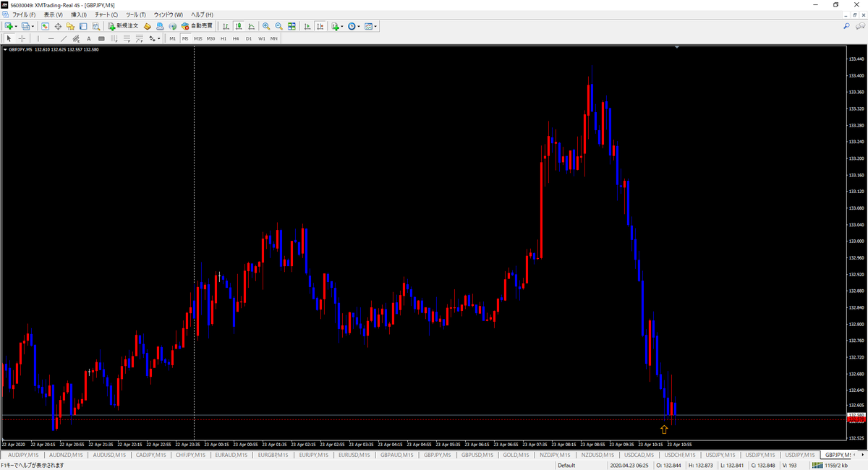
Task: Set timeframe to M15
Action: pos(197,38)
